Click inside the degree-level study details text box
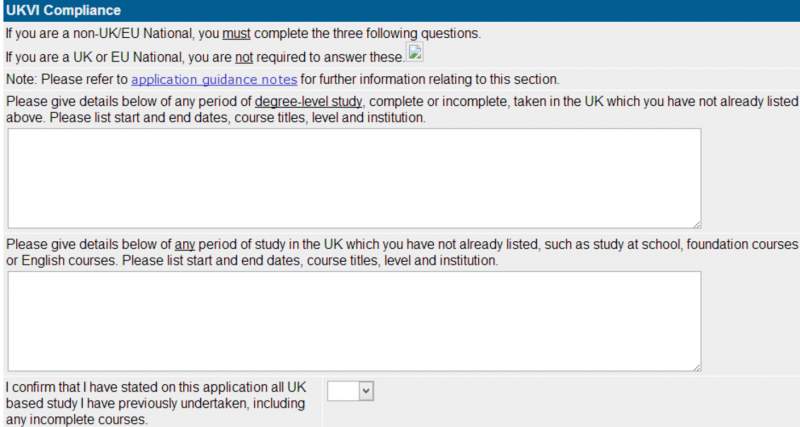This screenshot has height=427, width=800. point(354,178)
